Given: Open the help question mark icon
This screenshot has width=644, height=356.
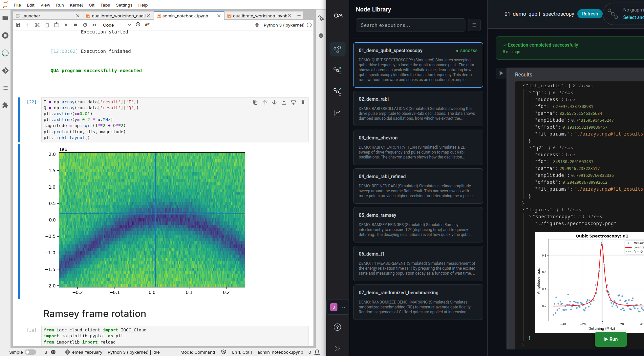Looking at the screenshot, I should (337, 327).
